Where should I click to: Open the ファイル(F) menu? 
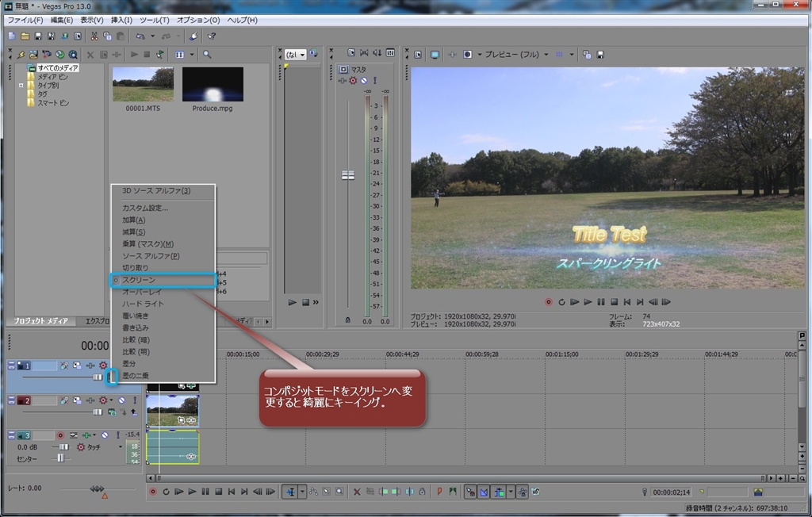pos(25,20)
